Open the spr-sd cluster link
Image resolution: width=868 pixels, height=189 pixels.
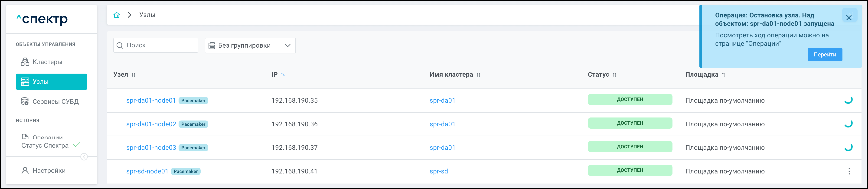(x=439, y=171)
